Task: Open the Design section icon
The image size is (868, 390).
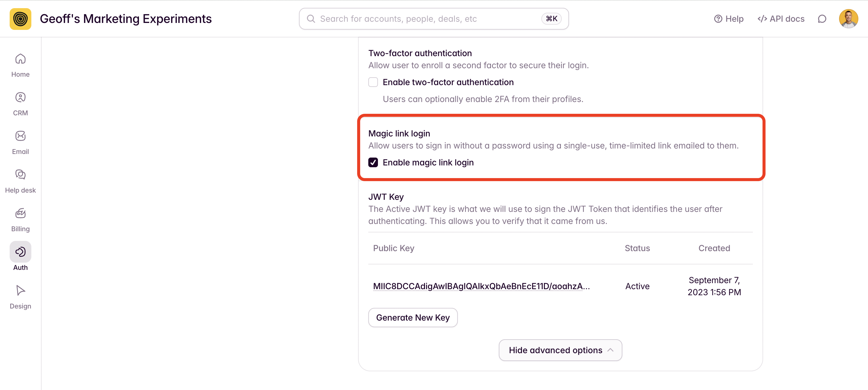Action: 20,290
